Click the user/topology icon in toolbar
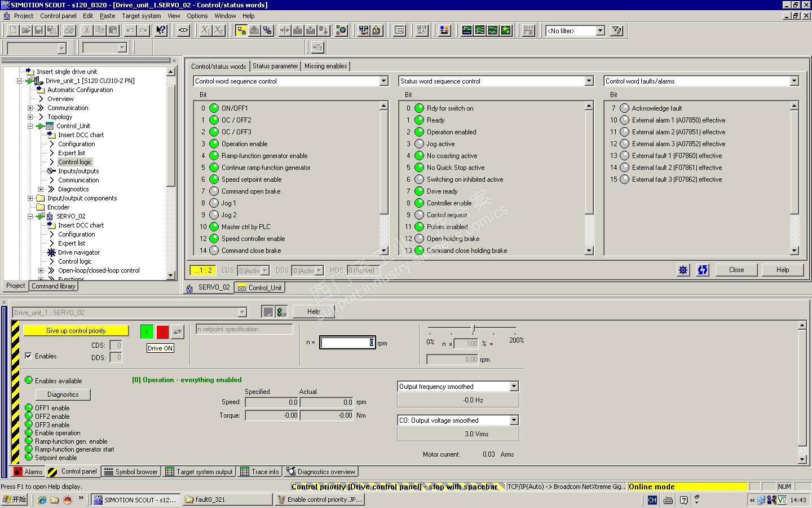The width and height of the screenshot is (812, 508). [x=444, y=30]
